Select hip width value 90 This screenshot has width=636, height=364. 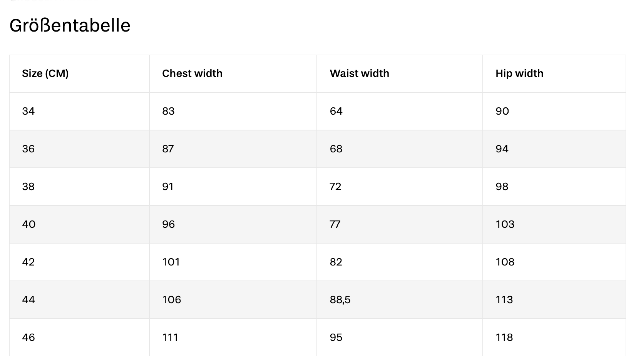coord(502,111)
